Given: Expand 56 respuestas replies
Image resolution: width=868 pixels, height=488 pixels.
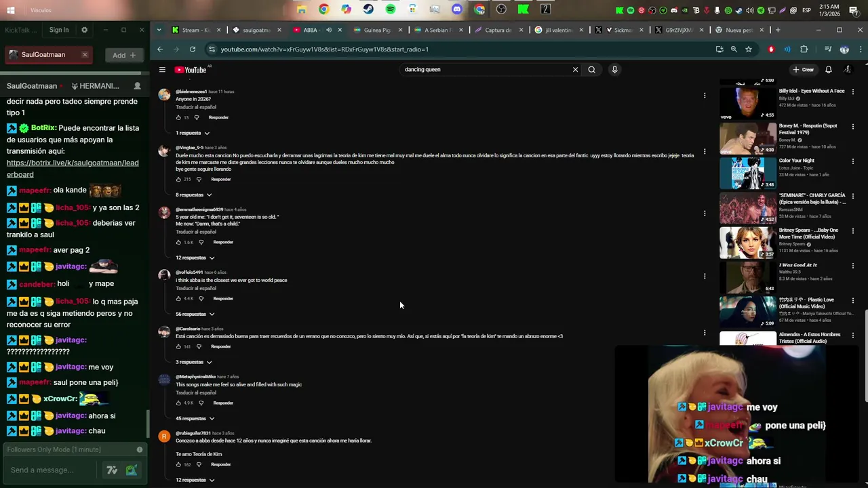Looking at the screenshot, I should coord(195,314).
